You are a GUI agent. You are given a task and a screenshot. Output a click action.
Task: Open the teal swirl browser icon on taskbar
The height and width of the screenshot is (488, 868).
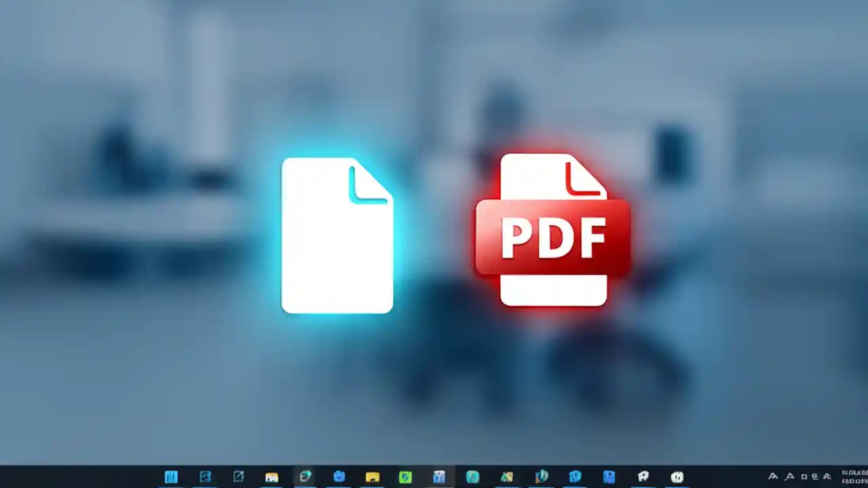(205, 476)
